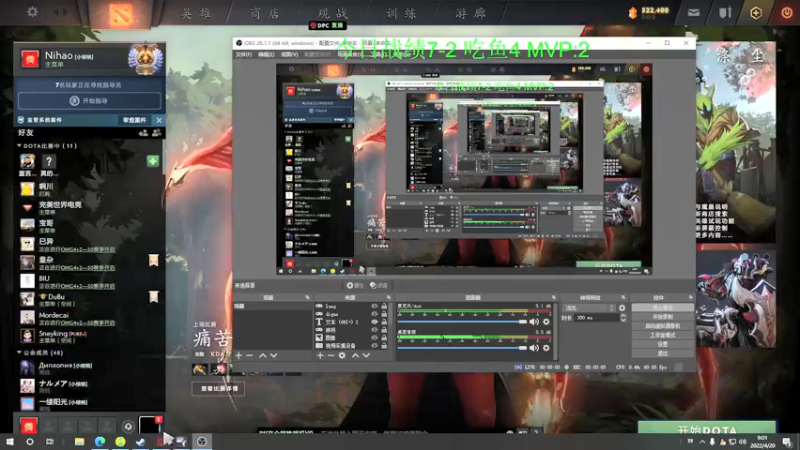Toggle visibility eye of 文本 (GDI+) 2 source

click(x=375, y=322)
